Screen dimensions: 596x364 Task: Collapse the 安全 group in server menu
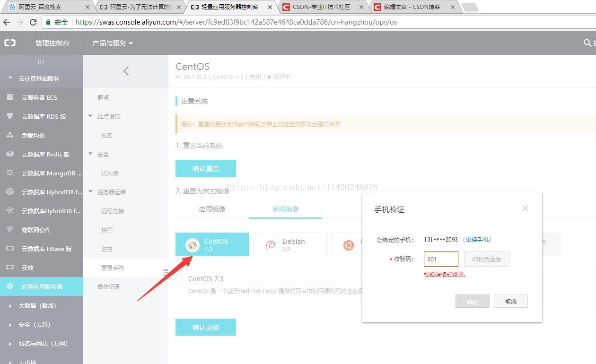[x=90, y=154]
